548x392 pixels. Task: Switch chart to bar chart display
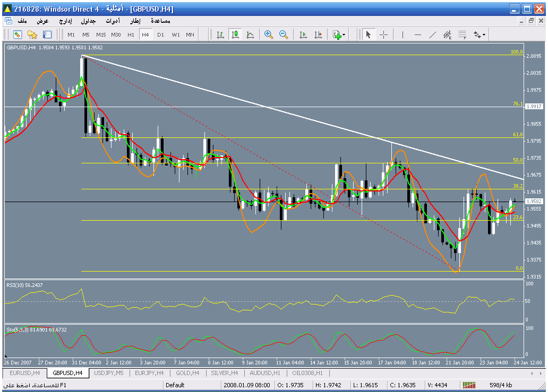point(220,34)
